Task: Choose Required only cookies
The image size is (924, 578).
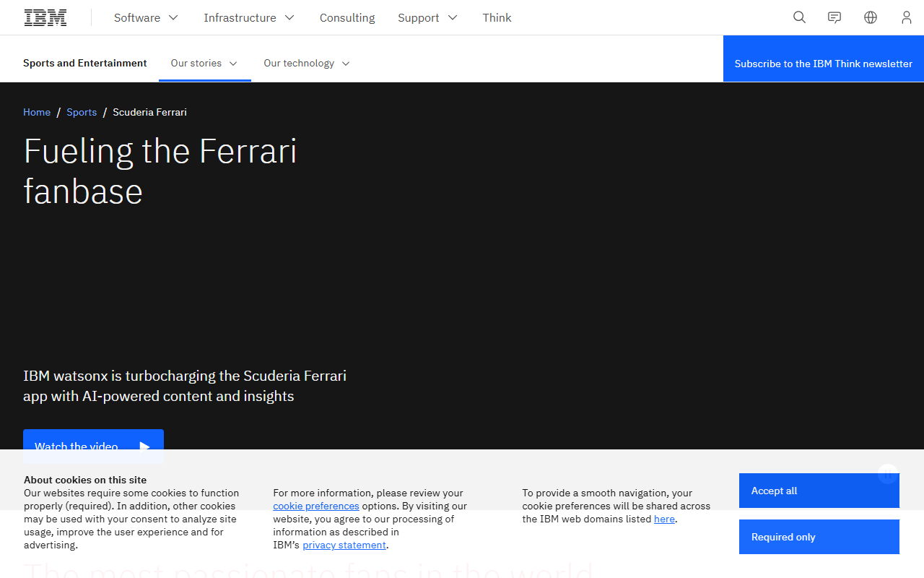Action: click(819, 537)
